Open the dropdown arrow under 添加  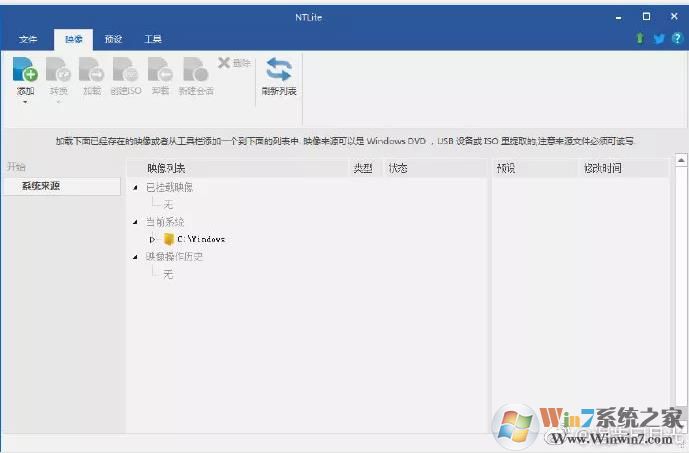point(25,102)
